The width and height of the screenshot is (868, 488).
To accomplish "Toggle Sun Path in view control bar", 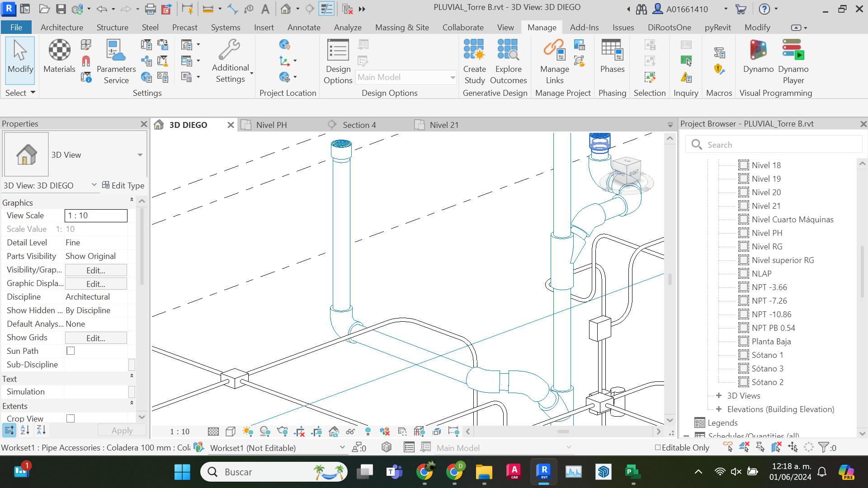I will [x=248, y=432].
